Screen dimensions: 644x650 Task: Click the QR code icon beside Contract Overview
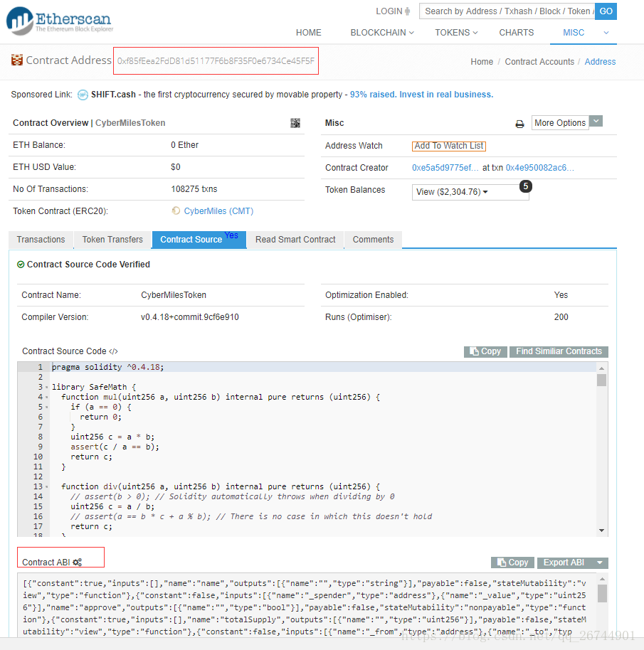[x=295, y=123]
